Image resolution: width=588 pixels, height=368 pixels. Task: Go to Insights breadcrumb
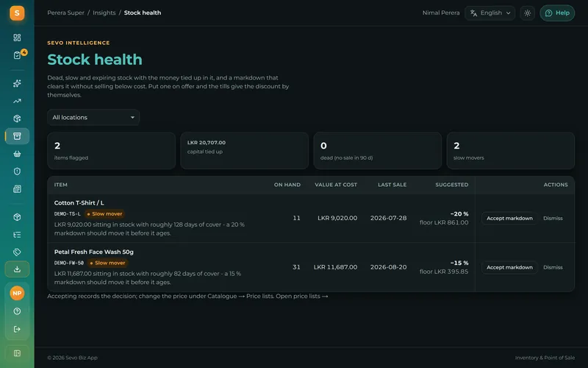pos(104,13)
